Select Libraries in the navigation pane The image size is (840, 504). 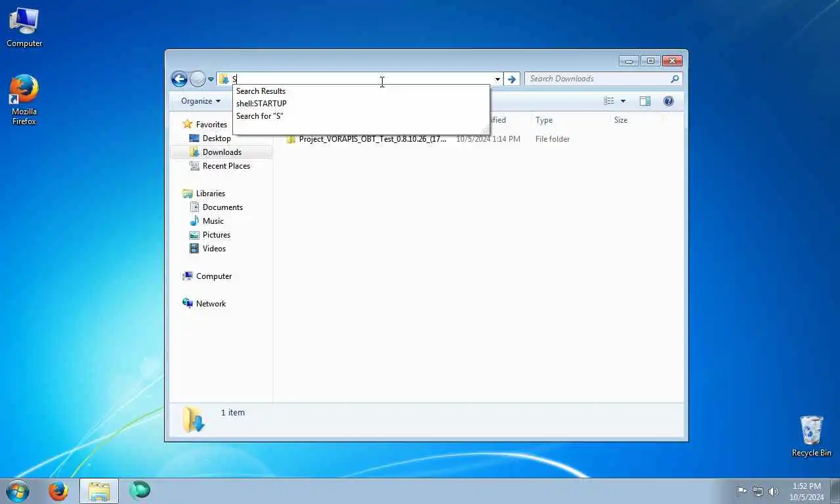tap(211, 194)
